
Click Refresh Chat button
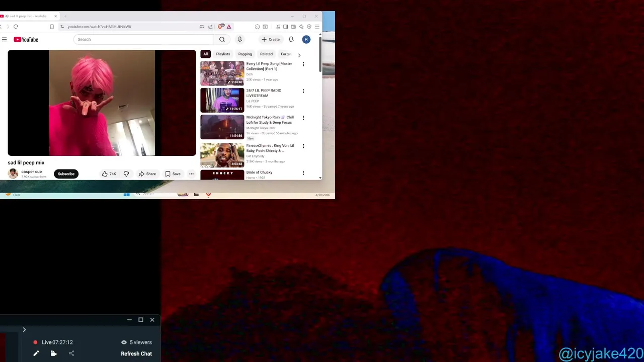click(x=136, y=353)
